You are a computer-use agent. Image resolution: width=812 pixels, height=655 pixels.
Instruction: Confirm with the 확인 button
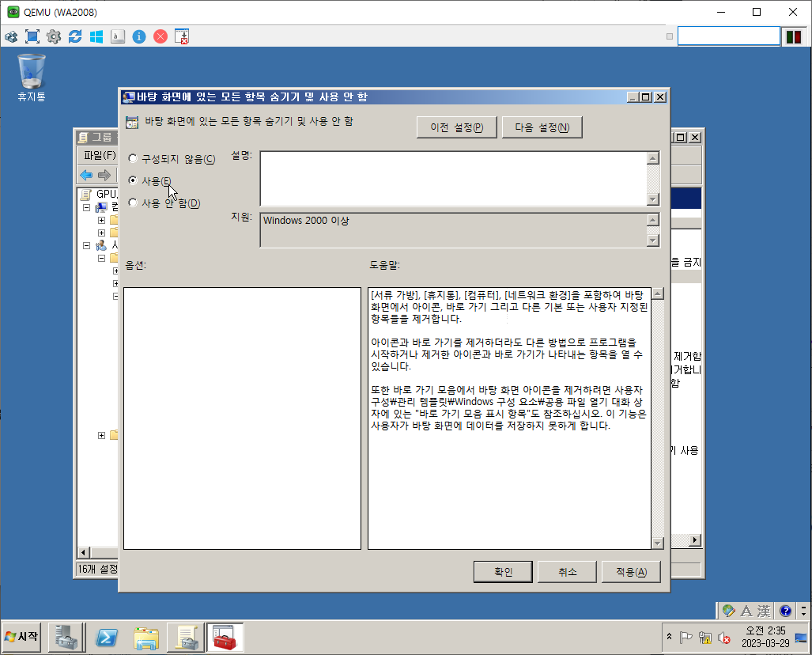[x=503, y=572]
